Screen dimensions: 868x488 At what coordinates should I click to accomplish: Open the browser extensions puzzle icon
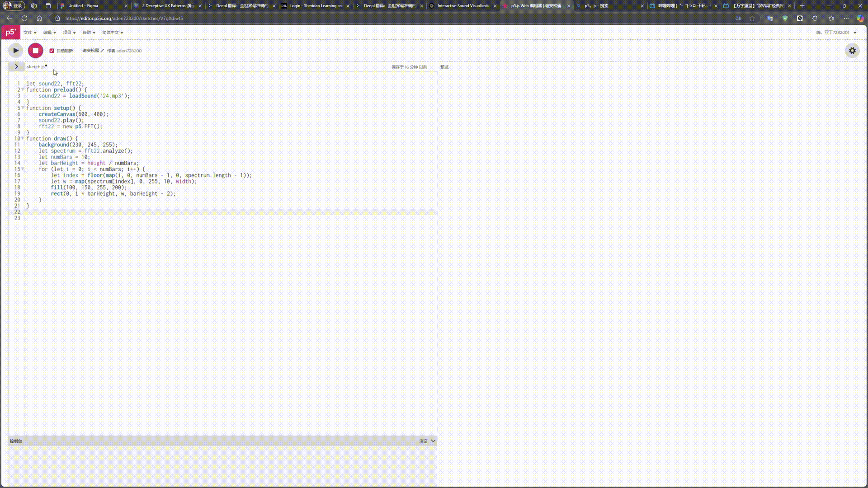(x=815, y=19)
